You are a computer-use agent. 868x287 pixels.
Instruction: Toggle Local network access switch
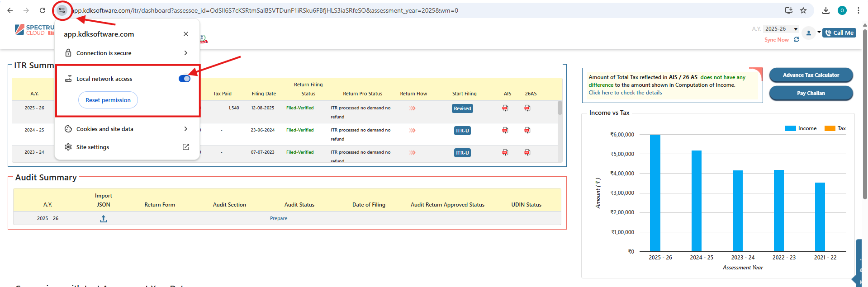[x=185, y=79]
